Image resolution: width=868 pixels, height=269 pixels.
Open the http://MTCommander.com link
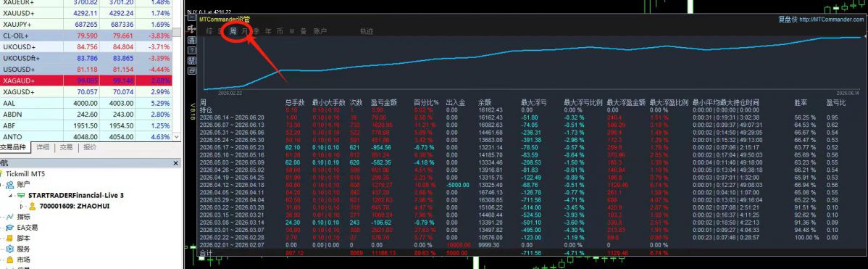coord(832,20)
